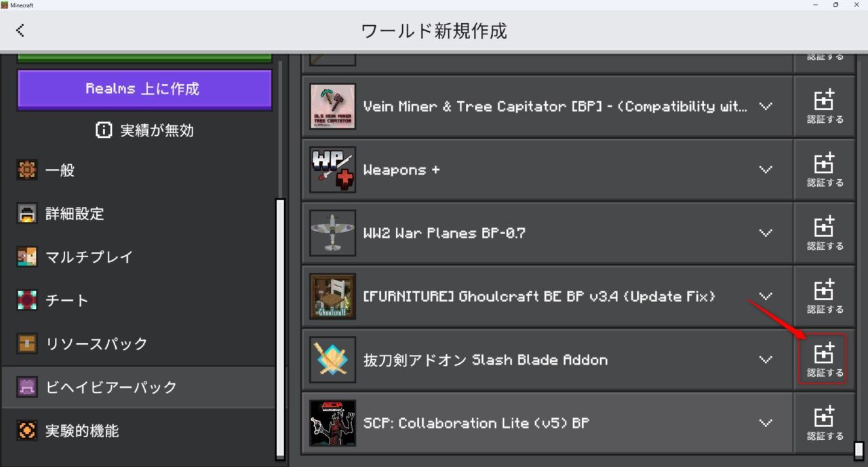Activate the Weapons + pack
This screenshot has width=868, height=467.
[x=825, y=170]
